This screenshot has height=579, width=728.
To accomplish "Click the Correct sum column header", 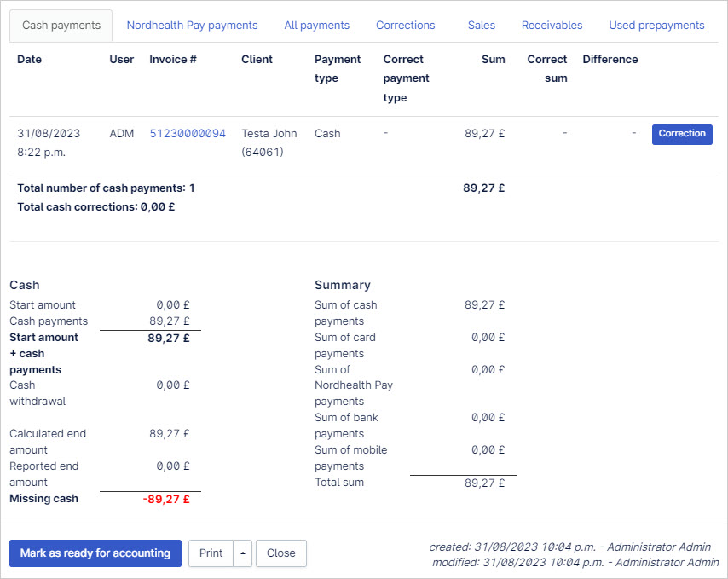I will coord(547,69).
